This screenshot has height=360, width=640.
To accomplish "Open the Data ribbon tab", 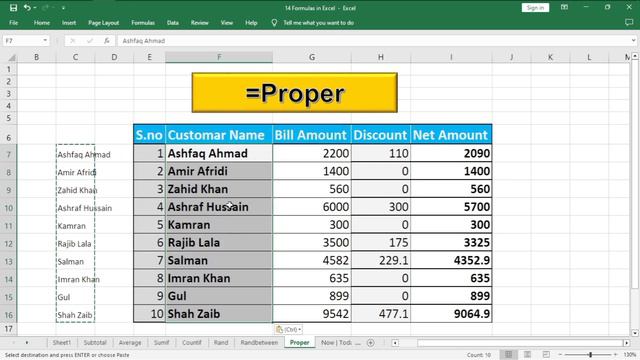I will tap(173, 23).
